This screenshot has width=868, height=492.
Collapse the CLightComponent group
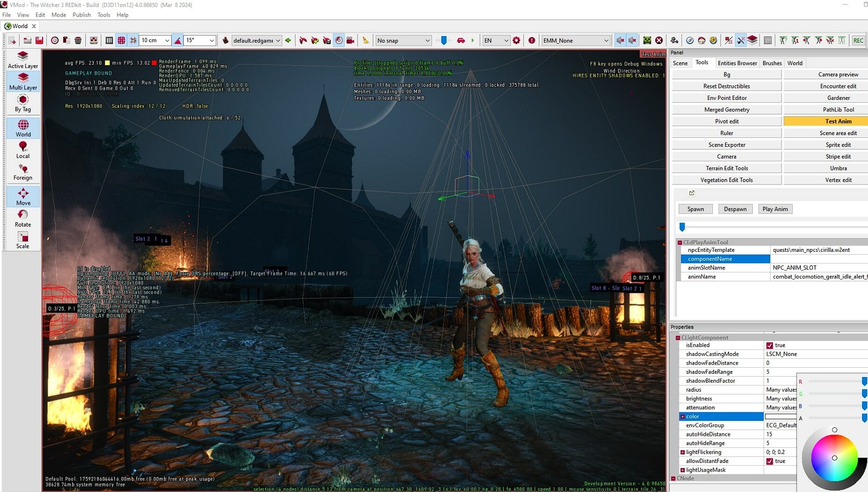pos(678,338)
